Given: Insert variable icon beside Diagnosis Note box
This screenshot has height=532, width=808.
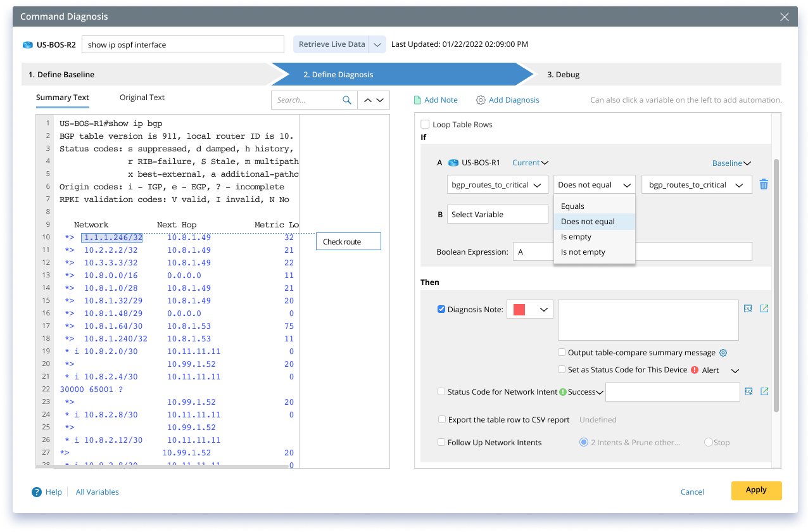Looking at the screenshot, I should (748, 308).
